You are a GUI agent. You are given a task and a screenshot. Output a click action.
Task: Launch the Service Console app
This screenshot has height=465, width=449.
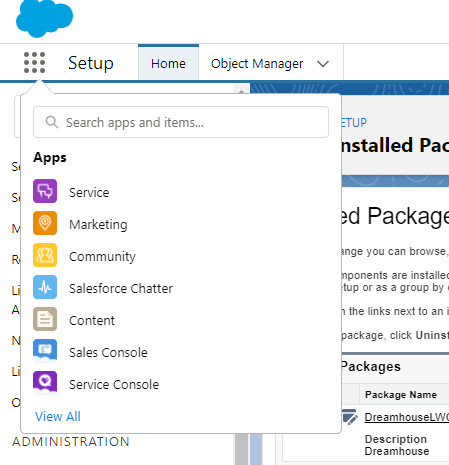pos(114,384)
